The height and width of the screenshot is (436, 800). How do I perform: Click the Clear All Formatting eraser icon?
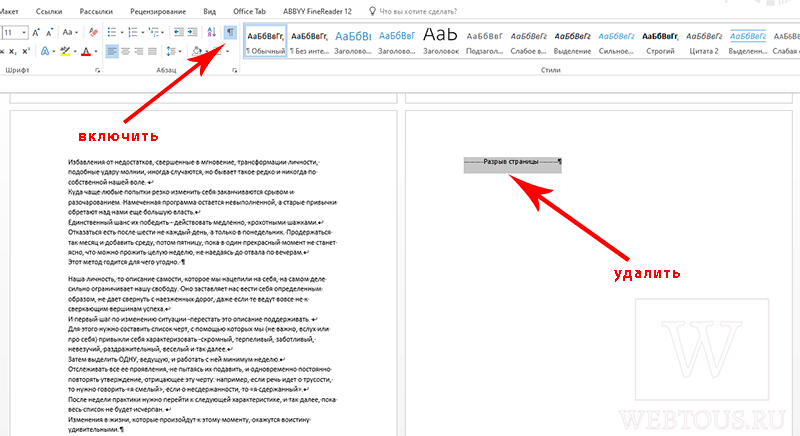pyautogui.click(x=93, y=33)
